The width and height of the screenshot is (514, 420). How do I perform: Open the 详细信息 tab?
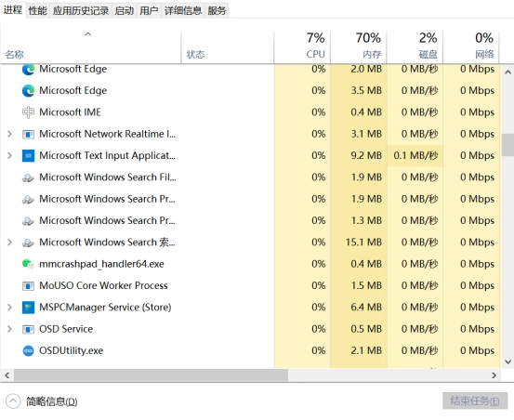coord(183,11)
